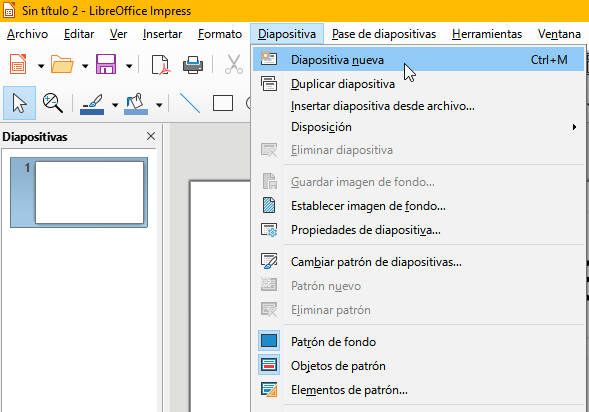Viewport: 589px width, 412px height.
Task: Expand the Disposición submenu
Action: pyautogui.click(x=418, y=127)
